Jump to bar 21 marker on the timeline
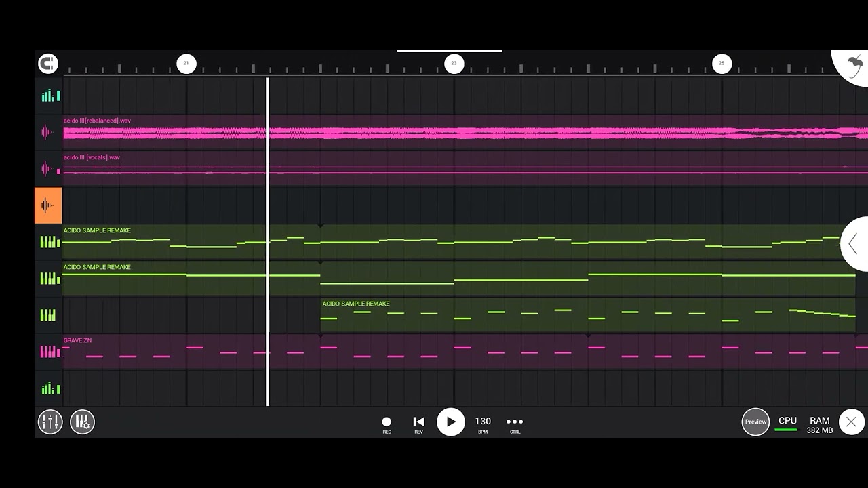The height and width of the screenshot is (488, 868). (186, 64)
